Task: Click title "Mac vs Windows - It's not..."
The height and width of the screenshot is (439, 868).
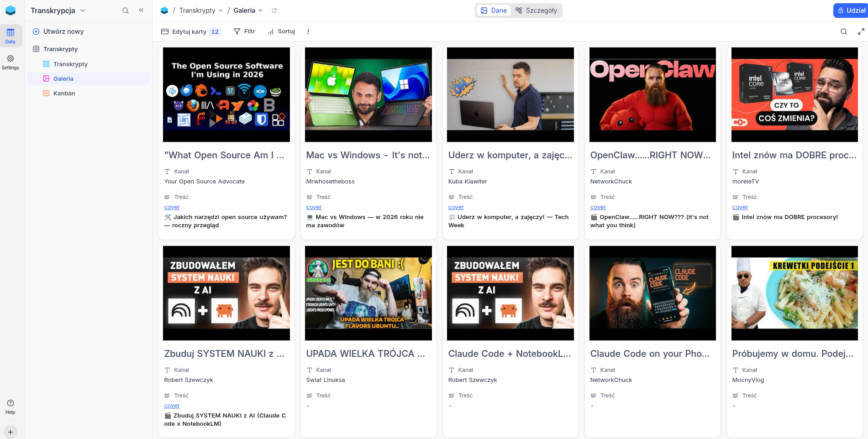Action: click(368, 155)
